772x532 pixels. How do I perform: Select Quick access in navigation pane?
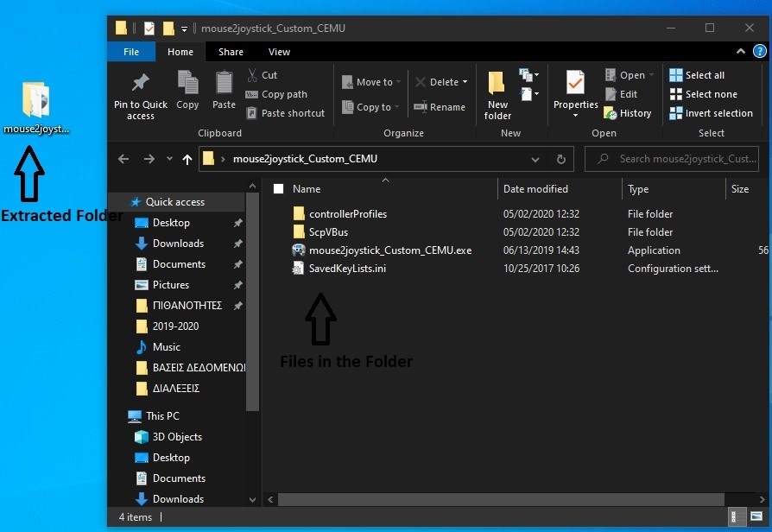(177, 202)
